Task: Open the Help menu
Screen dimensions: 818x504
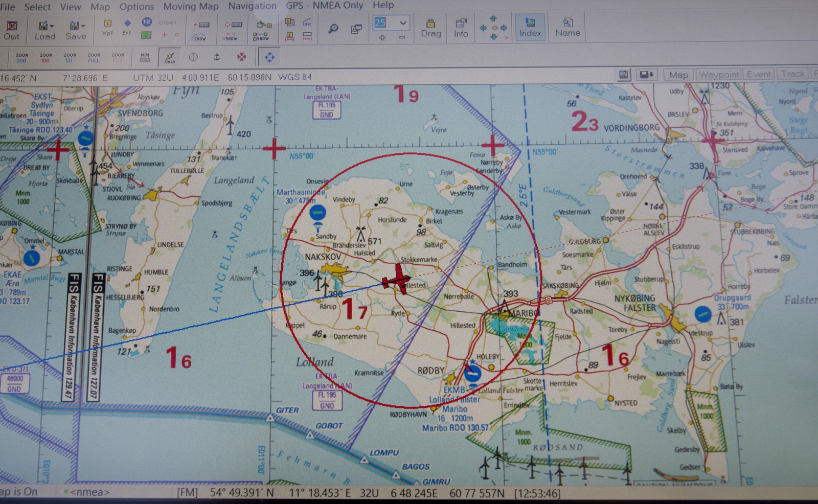Action: tap(383, 5)
